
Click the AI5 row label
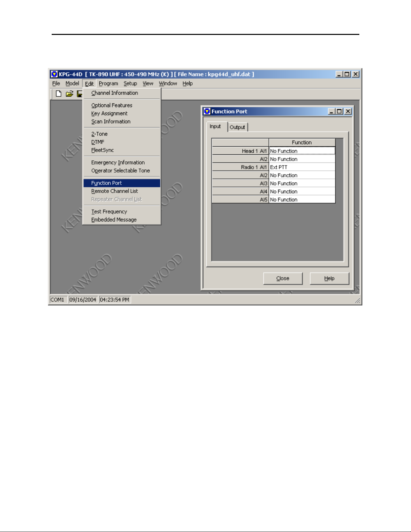pyautogui.click(x=241, y=199)
